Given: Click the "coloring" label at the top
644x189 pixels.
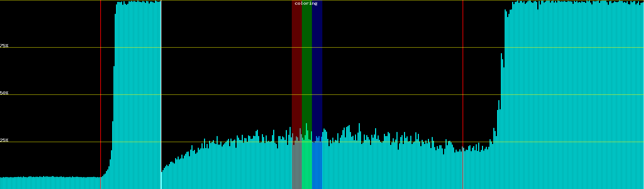Looking at the screenshot, I should 306,3.
